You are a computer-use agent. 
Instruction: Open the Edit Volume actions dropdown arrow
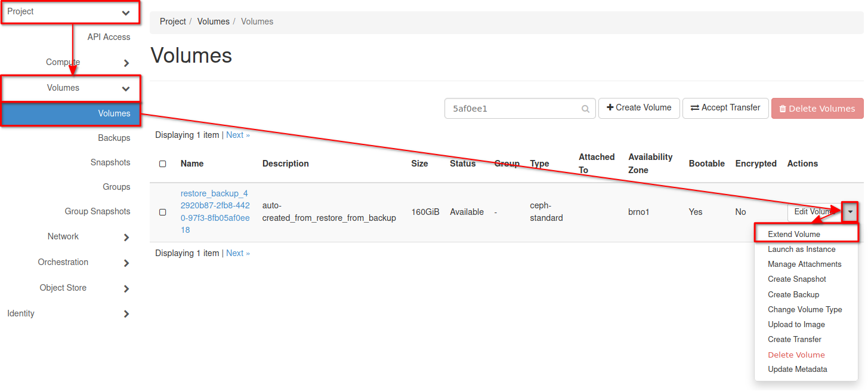click(850, 212)
